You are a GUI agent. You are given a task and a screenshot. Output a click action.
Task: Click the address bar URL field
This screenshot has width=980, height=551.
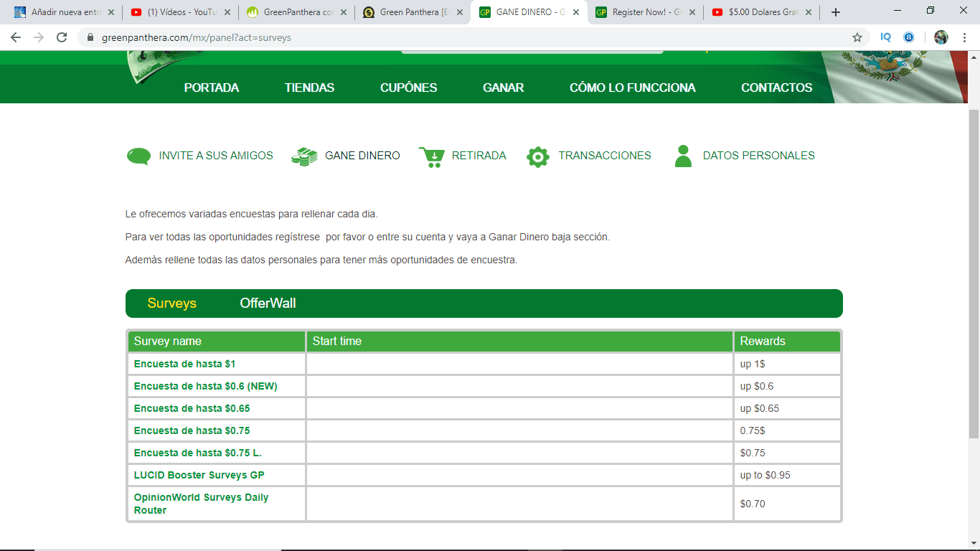(473, 37)
